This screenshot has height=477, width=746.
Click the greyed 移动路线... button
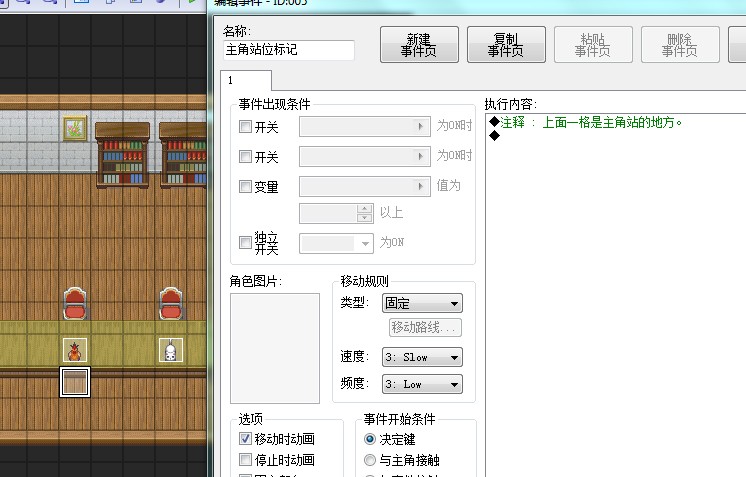tap(425, 328)
